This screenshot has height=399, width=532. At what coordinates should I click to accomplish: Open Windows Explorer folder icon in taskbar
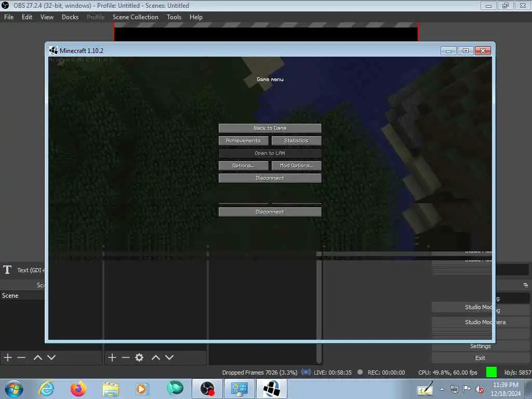tap(111, 389)
